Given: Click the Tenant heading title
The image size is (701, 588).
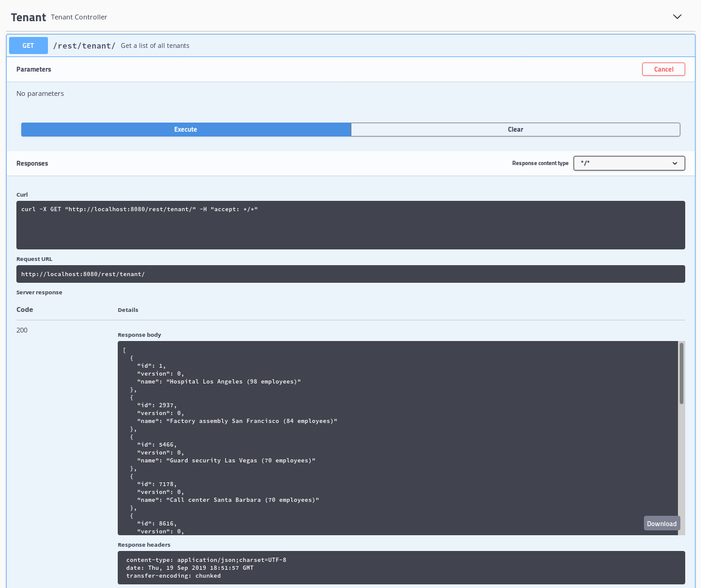Looking at the screenshot, I should tap(29, 18).
